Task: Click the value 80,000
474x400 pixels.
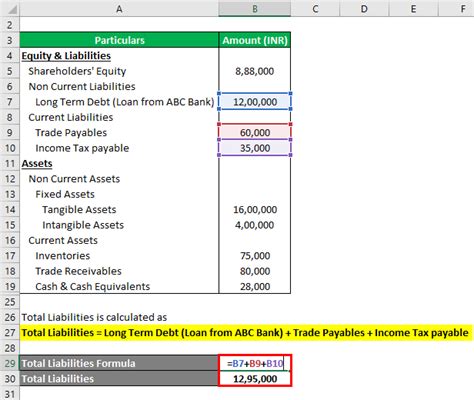Action: click(x=255, y=271)
